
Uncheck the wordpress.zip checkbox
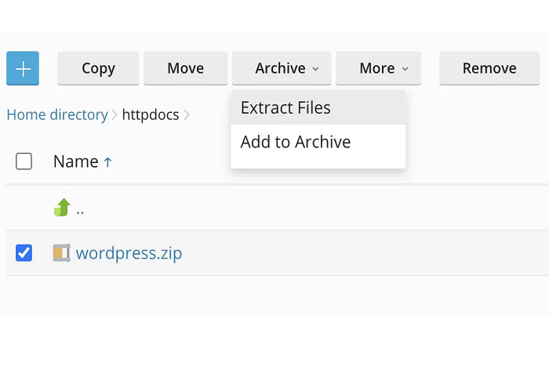point(24,253)
